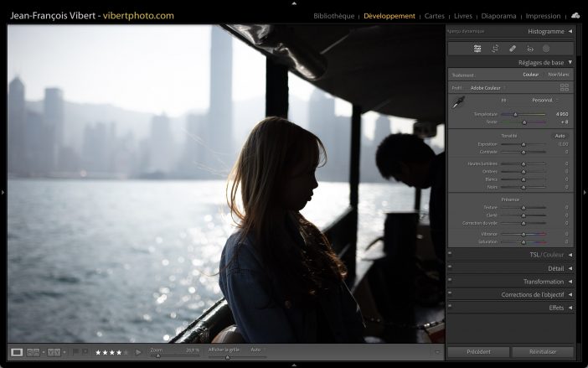Open the Bibliothèque module
The image size is (588, 368).
(333, 16)
